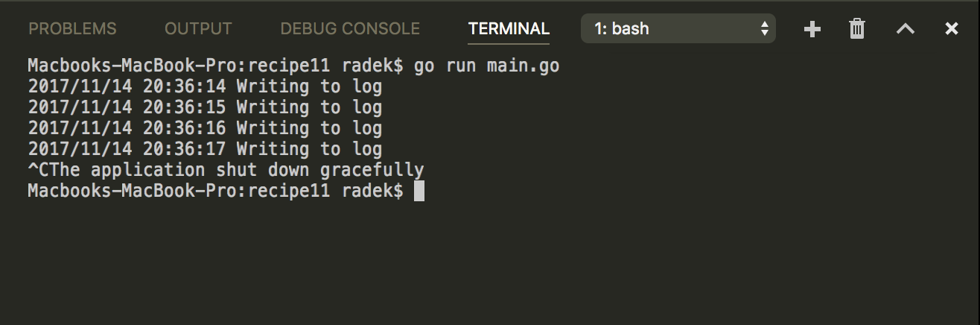Click the 20:36:14 Writing to log line
Image resolution: width=980 pixels, height=325 pixels.
(205, 86)
